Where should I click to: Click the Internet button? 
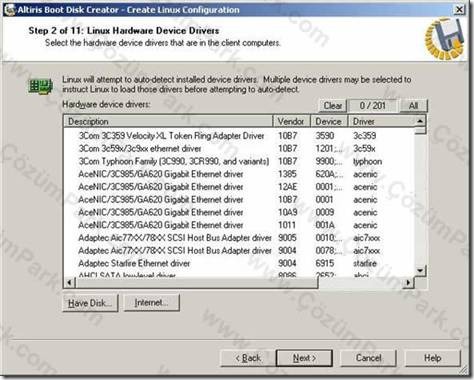point(152,303)
